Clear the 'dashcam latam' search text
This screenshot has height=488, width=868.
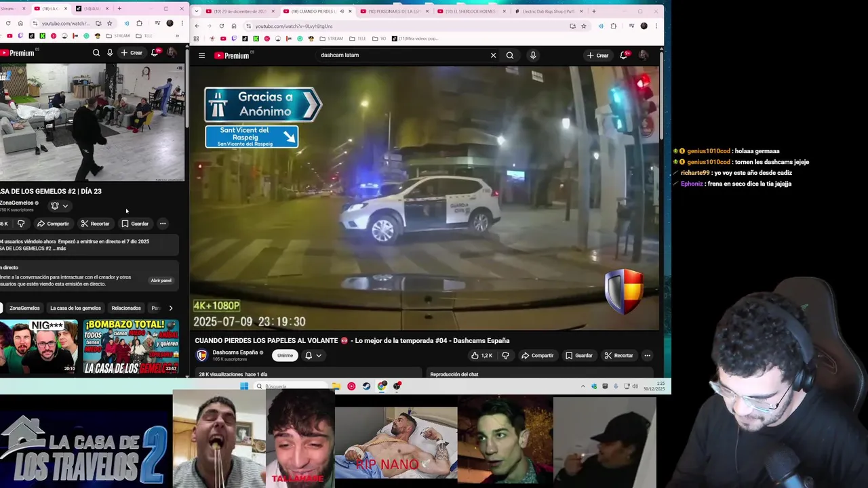[x=493, y=56]
